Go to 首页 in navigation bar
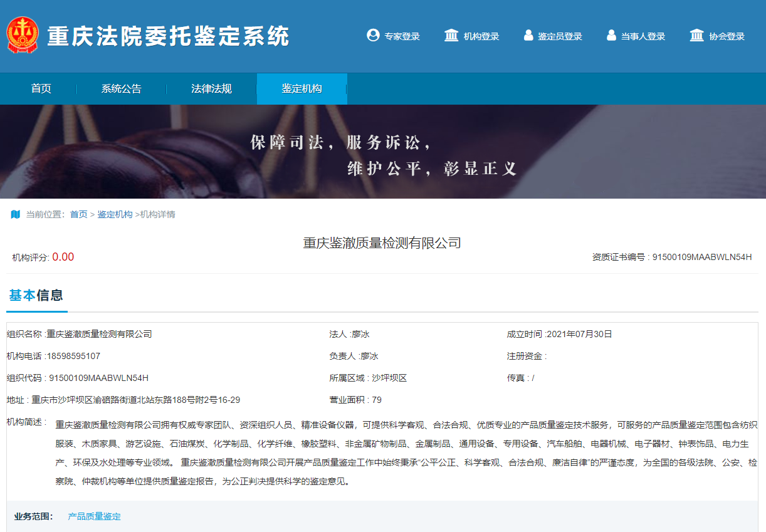The width and height of the screenshot is (766, 532). pyautogui.click(x=41, y=89)
